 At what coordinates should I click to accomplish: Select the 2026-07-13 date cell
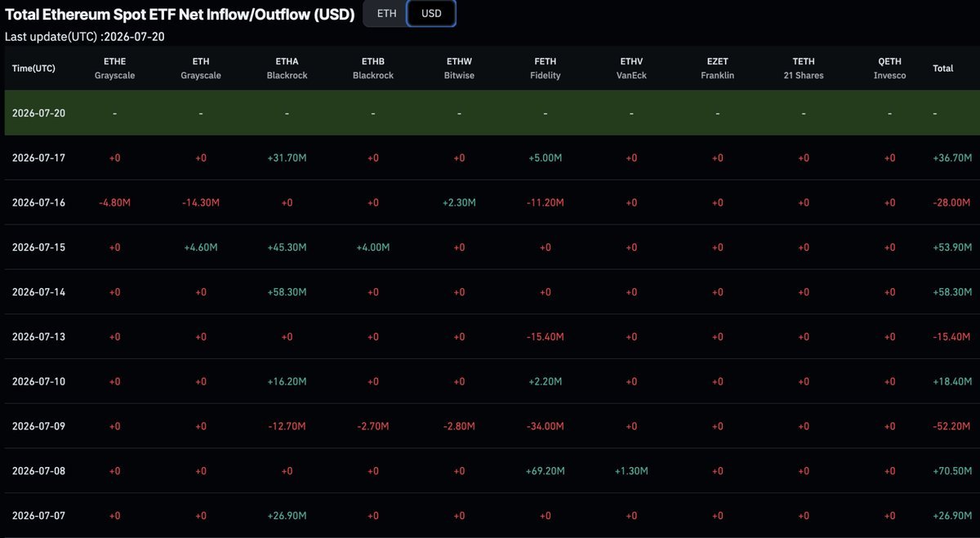pos(38,336)
